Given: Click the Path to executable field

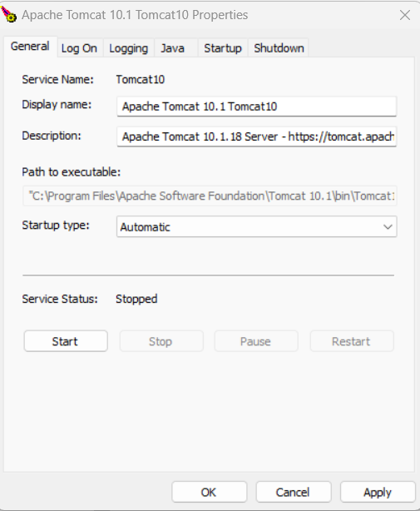Looking at the screenshot, I should 210,196.
